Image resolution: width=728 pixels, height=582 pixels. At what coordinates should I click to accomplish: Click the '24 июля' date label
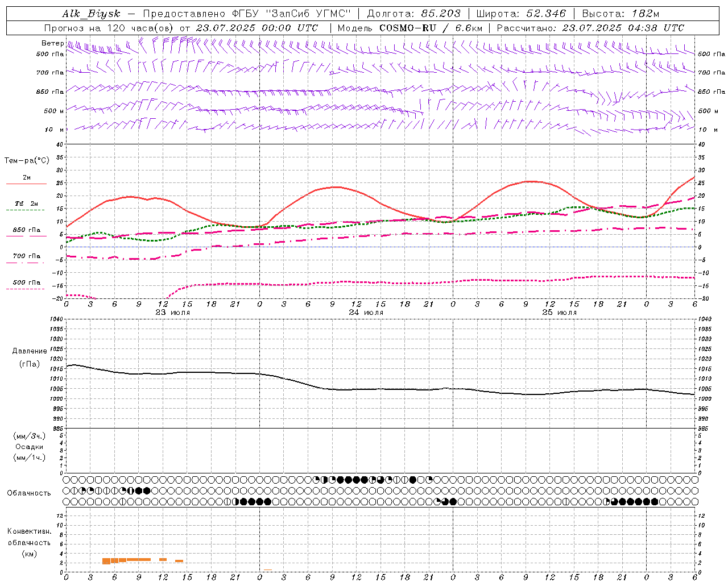click(x=366, y=313)
